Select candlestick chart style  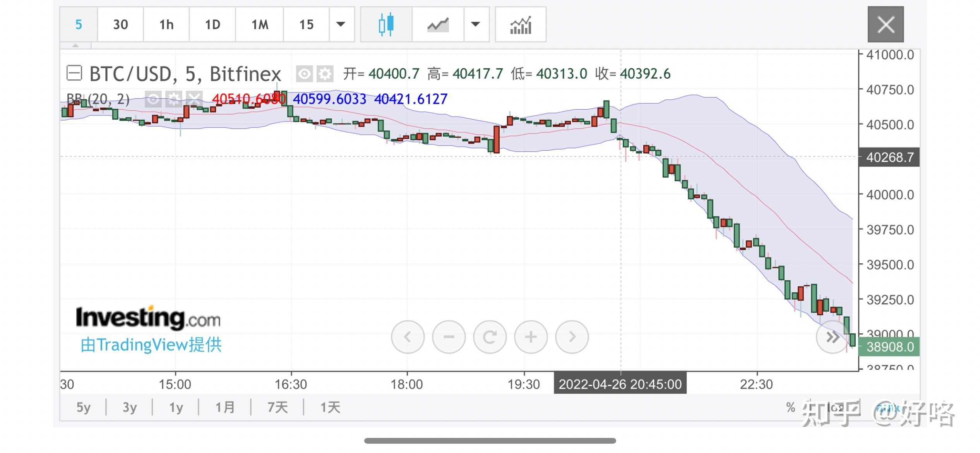click(x=386, y=24)
